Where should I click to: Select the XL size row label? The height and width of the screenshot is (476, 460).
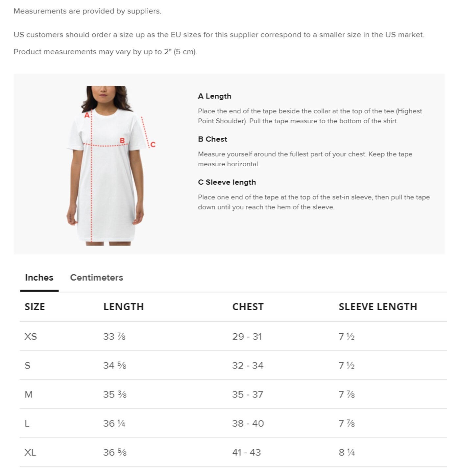[x=30, y=452]
